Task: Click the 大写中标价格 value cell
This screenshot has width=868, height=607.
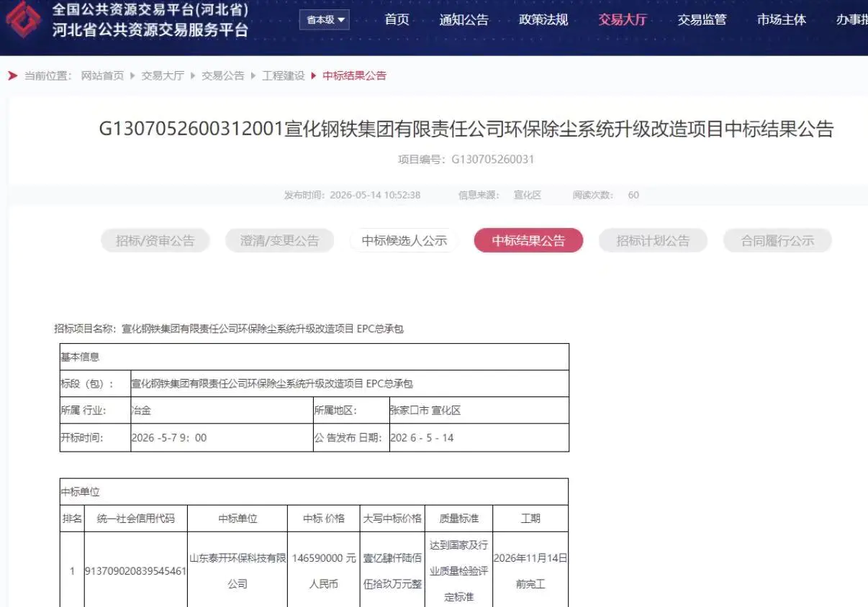Action: pyautogui.click(x=392, y=571)
